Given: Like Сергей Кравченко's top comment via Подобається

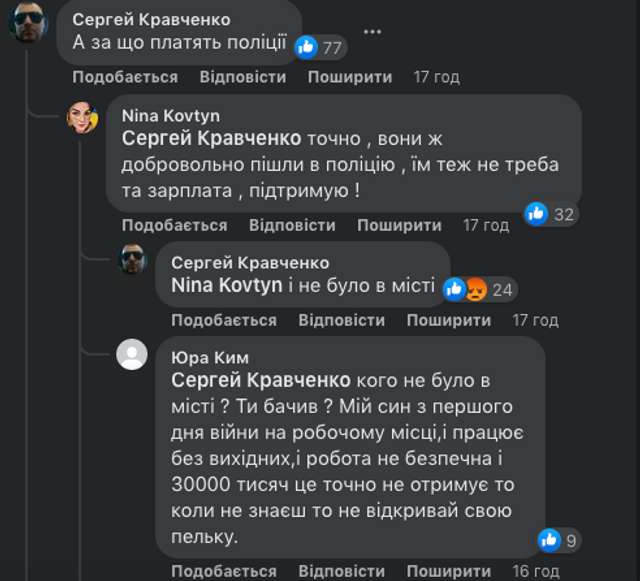Looking at the screenshot, I should click(125, 77).
